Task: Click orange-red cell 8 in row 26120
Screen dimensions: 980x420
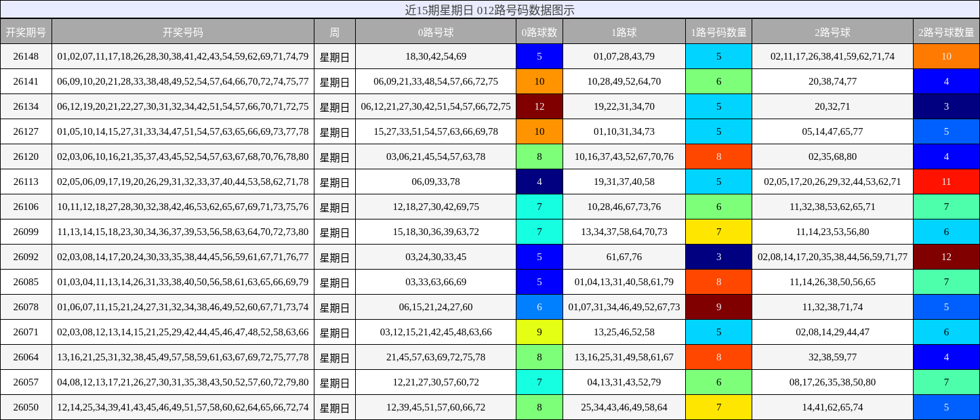Action: (719, 156)
